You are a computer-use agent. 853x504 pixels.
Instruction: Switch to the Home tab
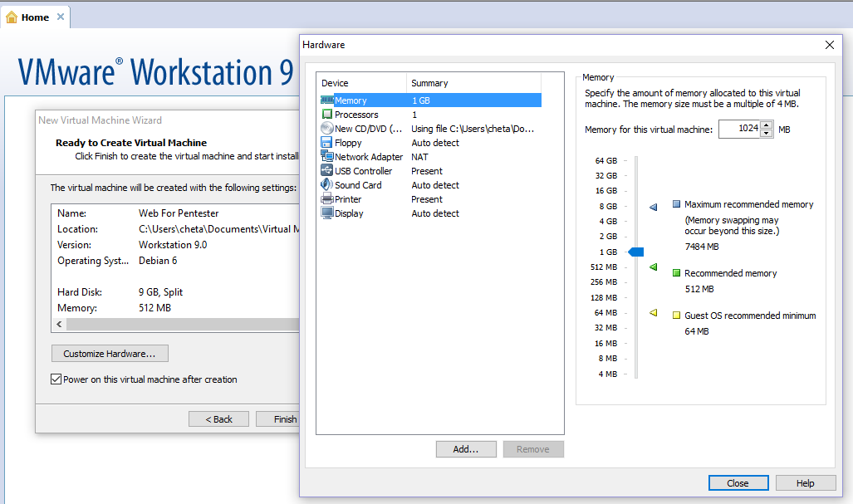pos(35,17)
